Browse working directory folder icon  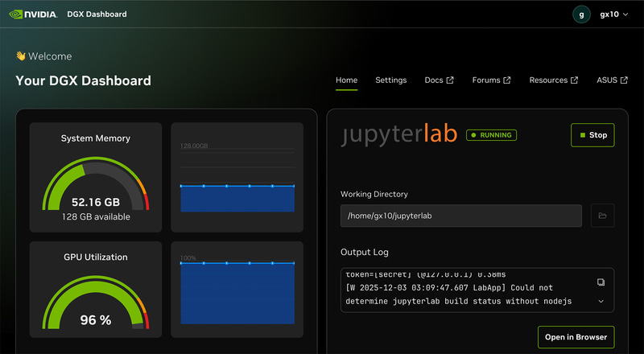tap(602, 216)
